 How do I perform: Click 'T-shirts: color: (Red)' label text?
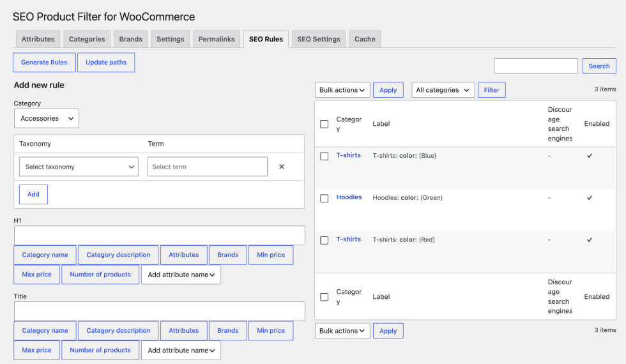[403, 239]
